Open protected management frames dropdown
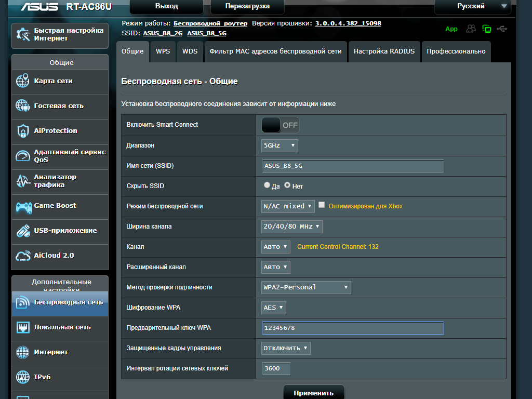Screen dimensions: 532x399 coord(286,348)
